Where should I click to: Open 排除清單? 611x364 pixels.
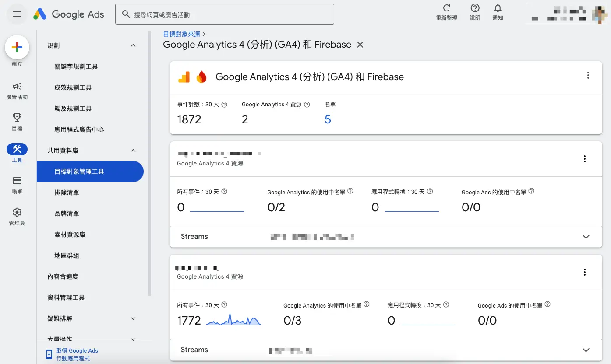(x=67, y=192)
